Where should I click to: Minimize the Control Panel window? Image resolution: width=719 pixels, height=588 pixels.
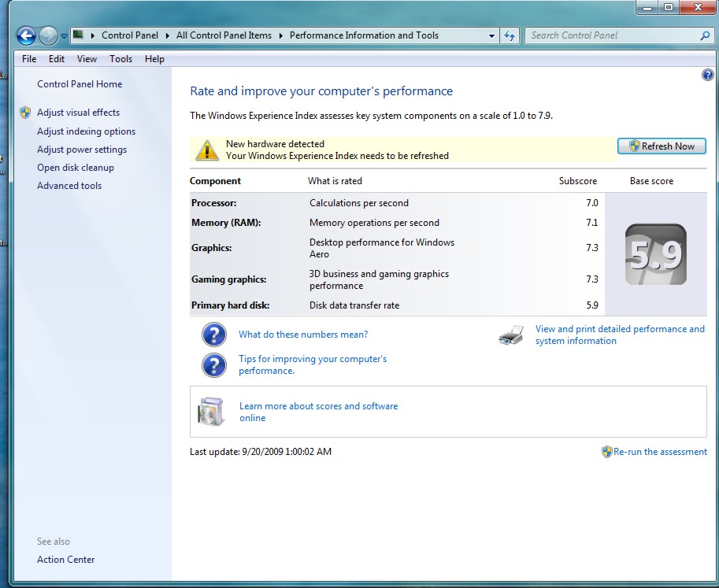tap(647, 7)
